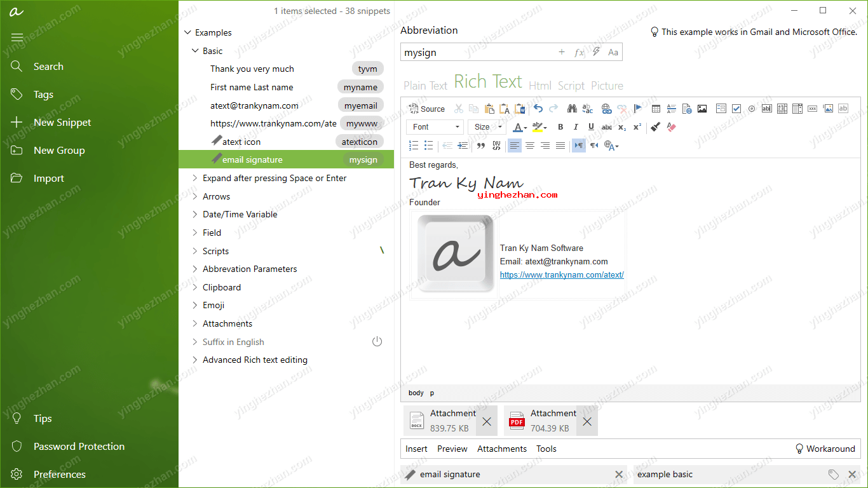The width and height of the screenshot is (868, 488).
Task: Toggle the case-sensitivity Aa option
Action: coord(613,52)
